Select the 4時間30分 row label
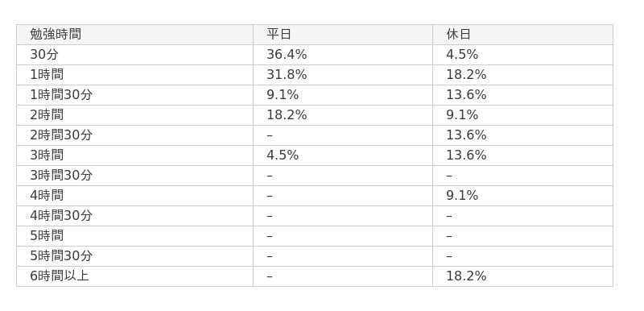 coord(61,215)
